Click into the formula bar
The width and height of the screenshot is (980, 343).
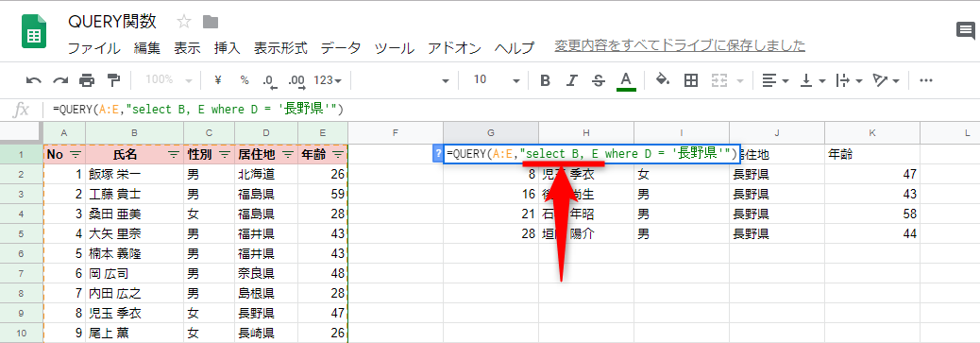(513, 110)
